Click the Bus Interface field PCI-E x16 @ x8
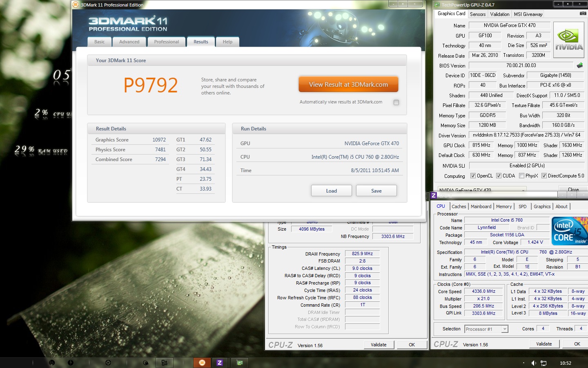This screenshot has height=368, width=588. pyautogui.click(x=555, y=85)
